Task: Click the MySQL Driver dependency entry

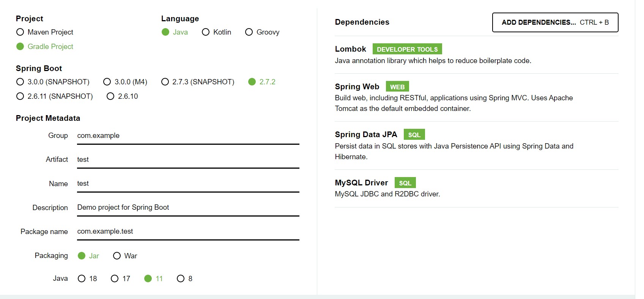Action: tap(361, 183)
